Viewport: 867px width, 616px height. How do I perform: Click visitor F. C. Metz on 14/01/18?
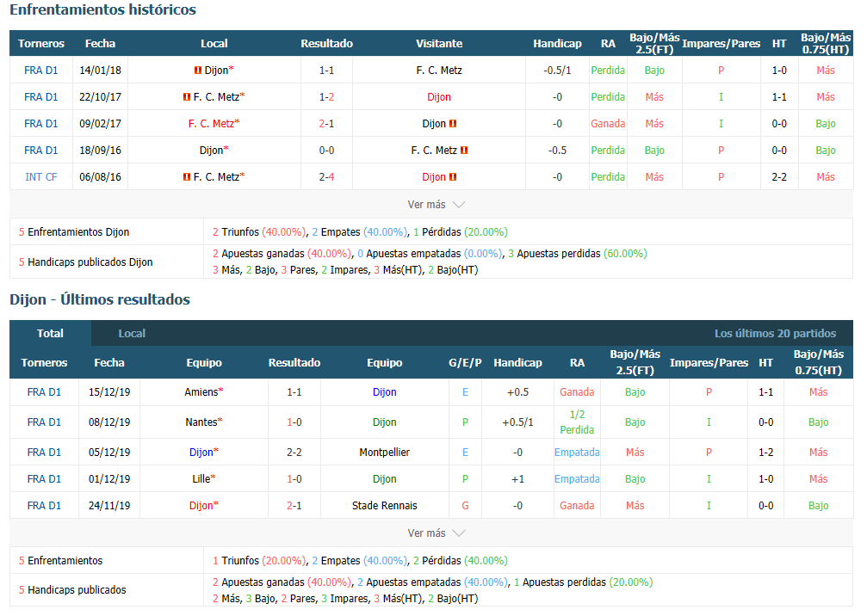pyautogui.click(x=439, y=71)
